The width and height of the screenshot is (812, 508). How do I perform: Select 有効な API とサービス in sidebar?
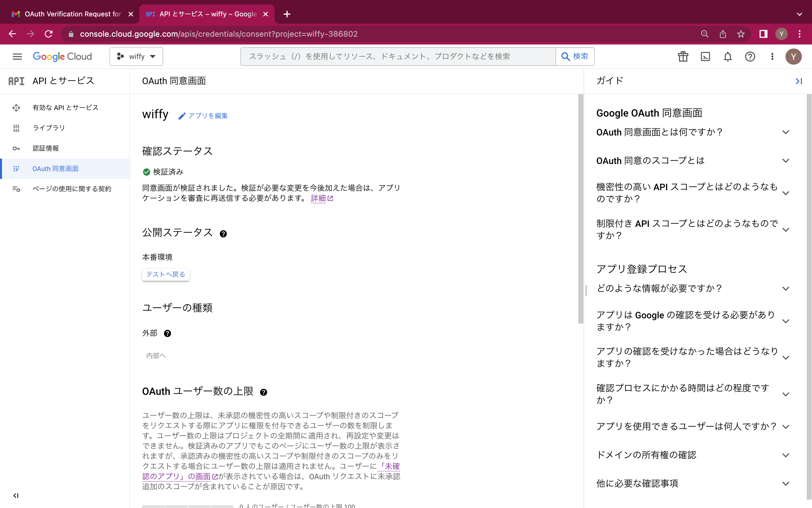click(65, 108)
